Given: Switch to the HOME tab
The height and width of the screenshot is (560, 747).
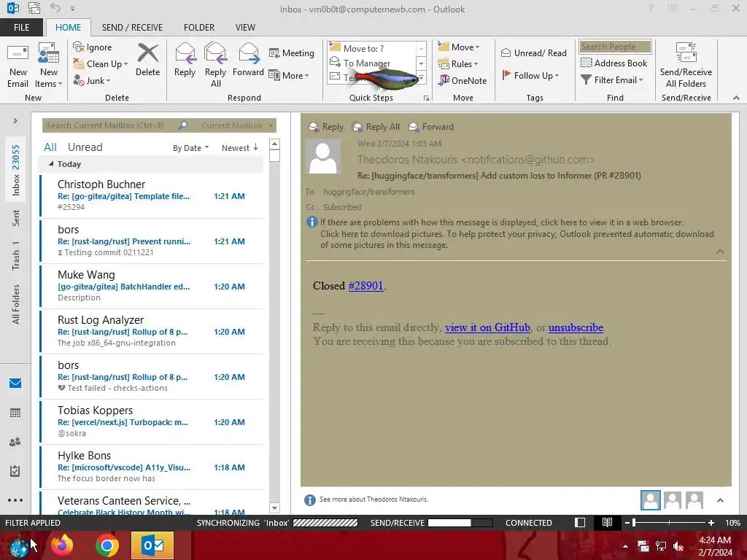Looking at the screenshot, I should click(x=68, y=28).
